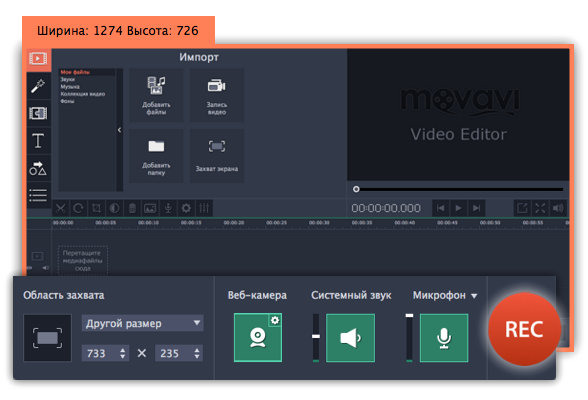Select Backgrounds (Фоны) category
Image resolution: width=588 pixels, height=400 pixels.
[68, 101]
